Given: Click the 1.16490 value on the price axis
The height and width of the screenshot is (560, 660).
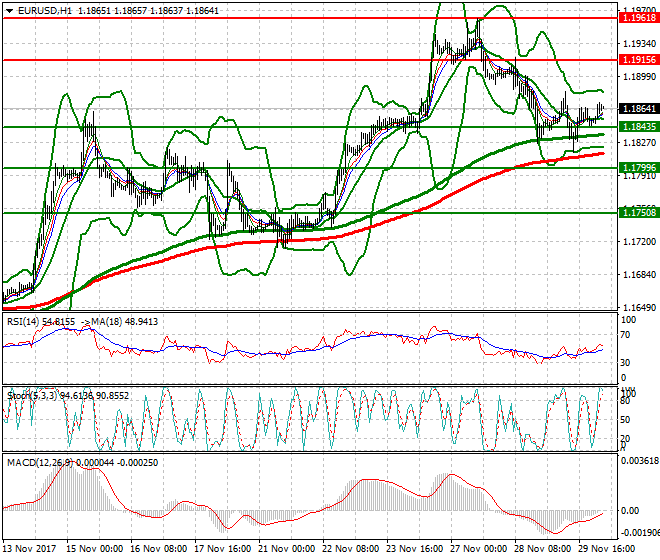Looking at the screenshot, I should [639, 308].
